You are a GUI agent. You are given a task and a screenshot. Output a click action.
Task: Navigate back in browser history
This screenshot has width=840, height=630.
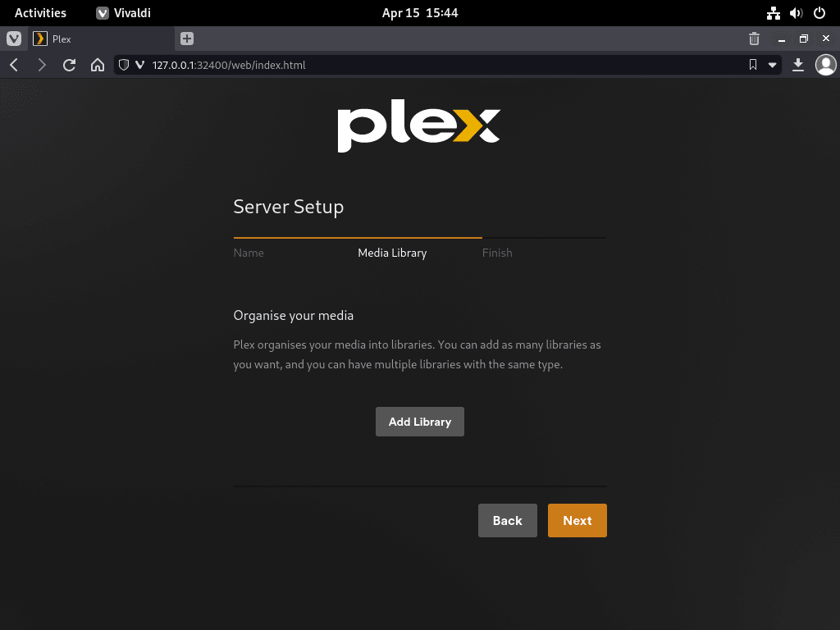click(x=15, y=66)
